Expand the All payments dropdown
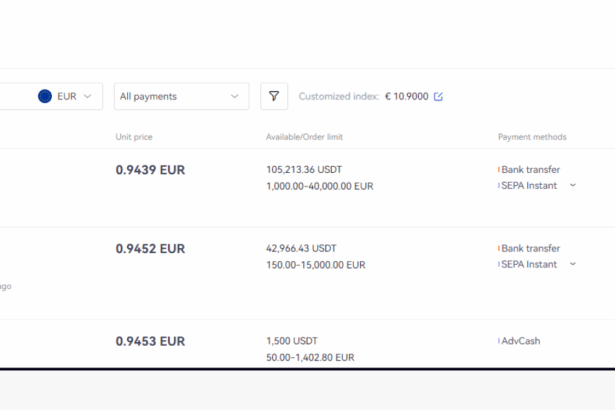 pos(182,96)
